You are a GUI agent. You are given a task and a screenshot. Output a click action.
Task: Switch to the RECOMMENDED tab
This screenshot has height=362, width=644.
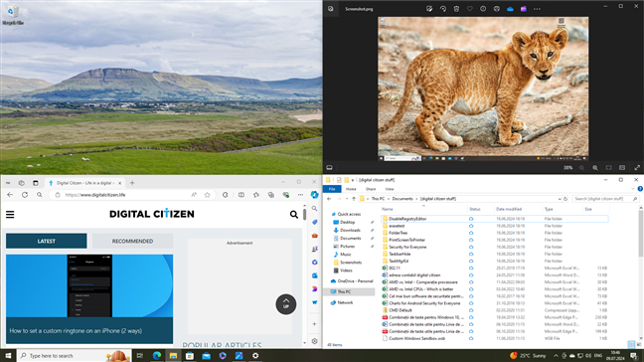(x=132, y=242)
